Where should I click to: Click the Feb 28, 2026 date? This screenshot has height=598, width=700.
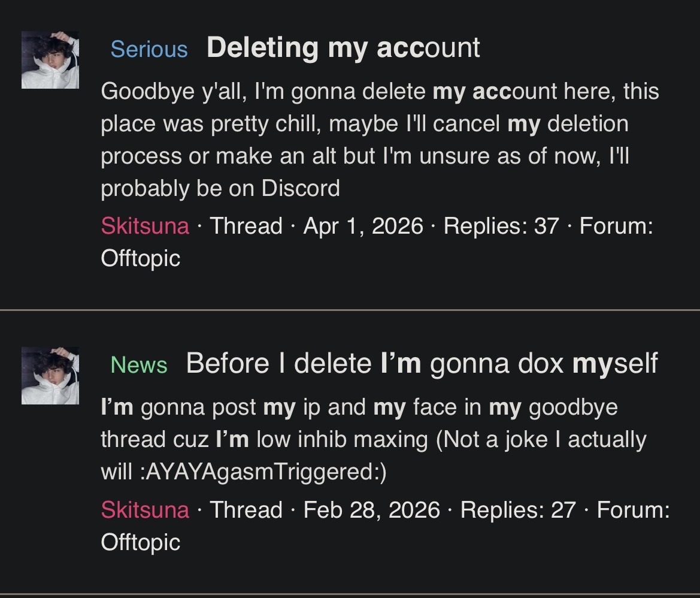click(x=371, y=510)
